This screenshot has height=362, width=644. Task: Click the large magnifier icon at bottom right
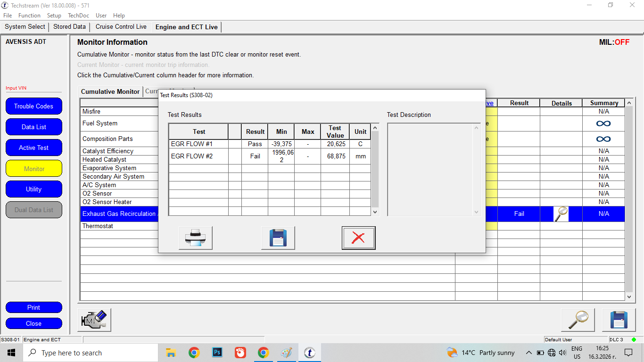tap(578, 320)
